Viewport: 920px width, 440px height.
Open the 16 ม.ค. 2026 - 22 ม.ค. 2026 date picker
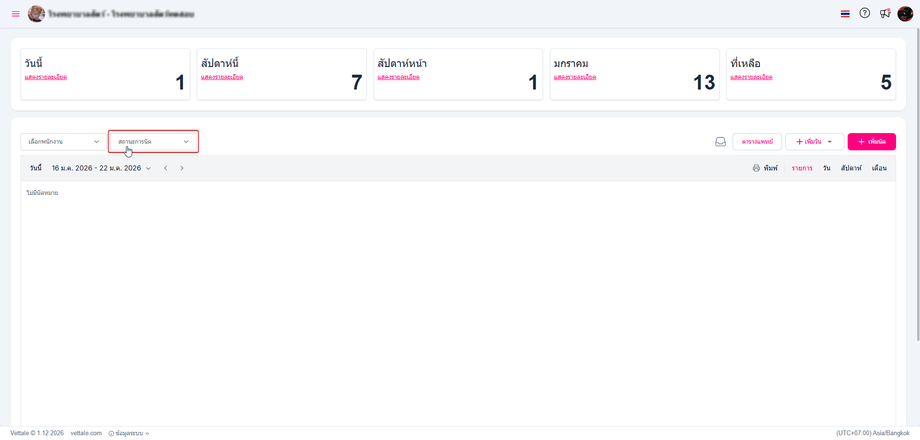pos(101,168)
